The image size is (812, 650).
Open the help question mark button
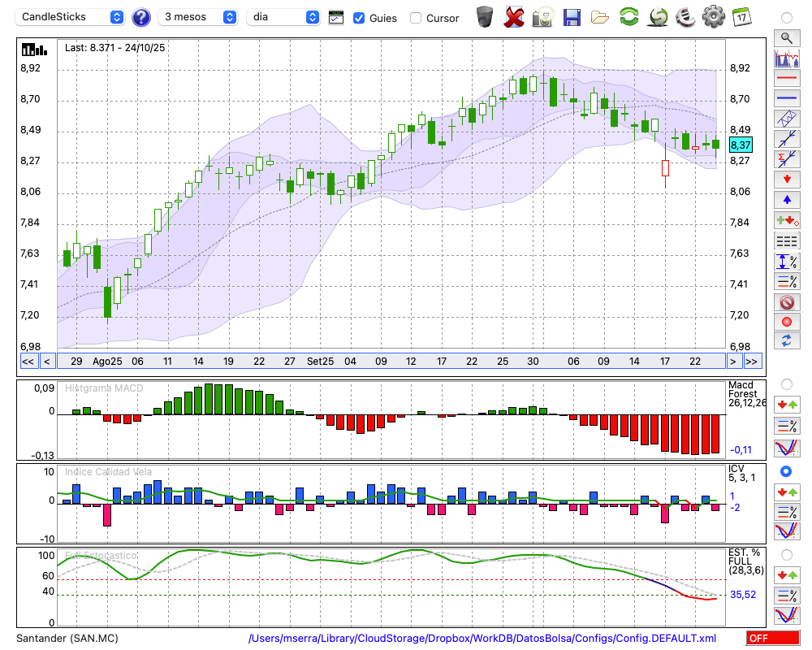[140, 18]
